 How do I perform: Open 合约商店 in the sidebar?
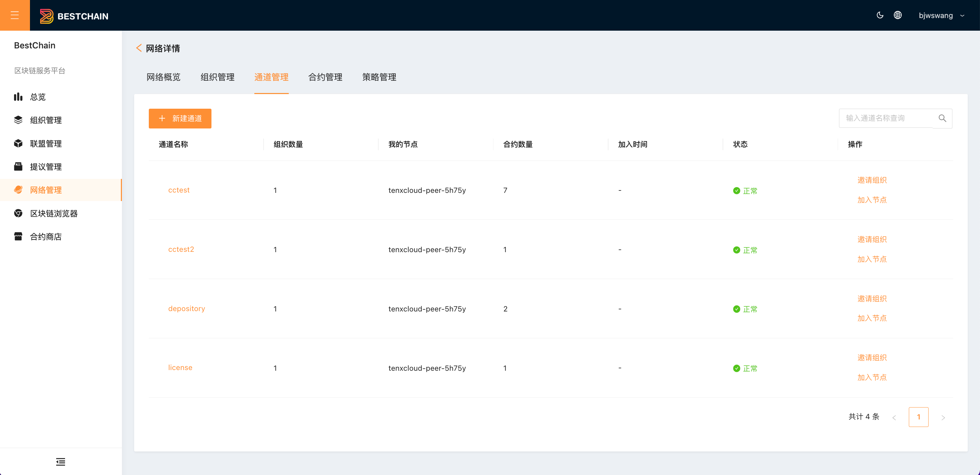click(61, 237)
